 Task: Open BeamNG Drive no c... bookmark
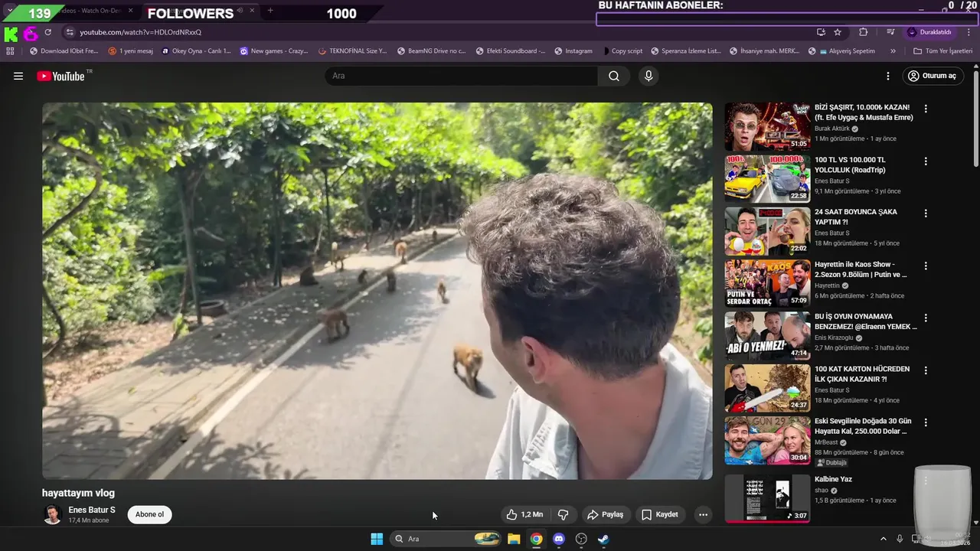431,51
